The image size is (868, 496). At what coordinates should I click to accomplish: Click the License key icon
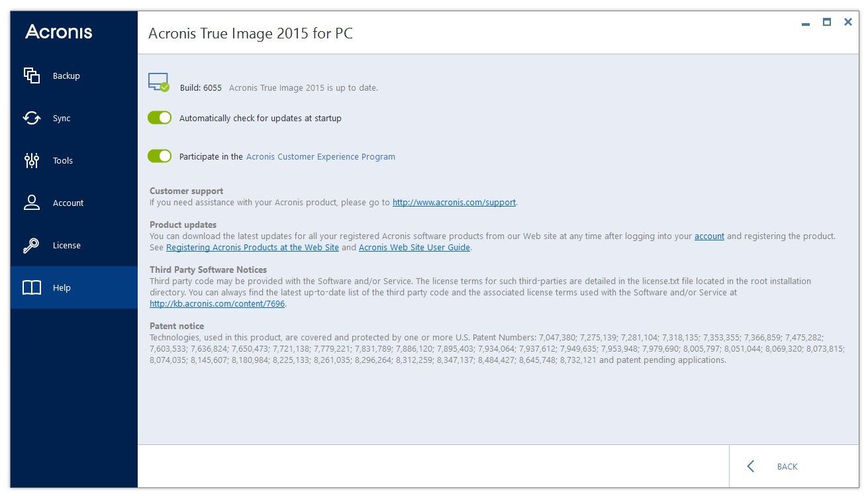pyautogui.click(x=32, y=245)
